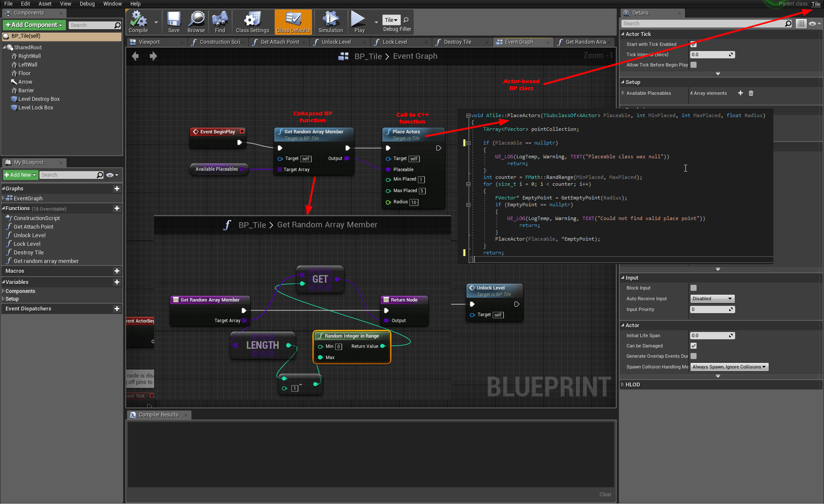
Task: Click Clear in Compiler Results
Action: [x=605, y=495]
